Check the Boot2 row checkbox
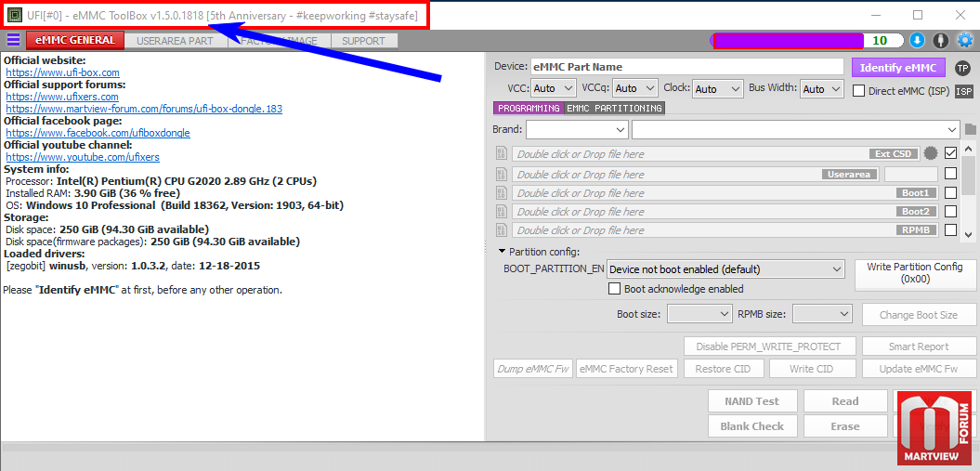 tap(950, 211)
